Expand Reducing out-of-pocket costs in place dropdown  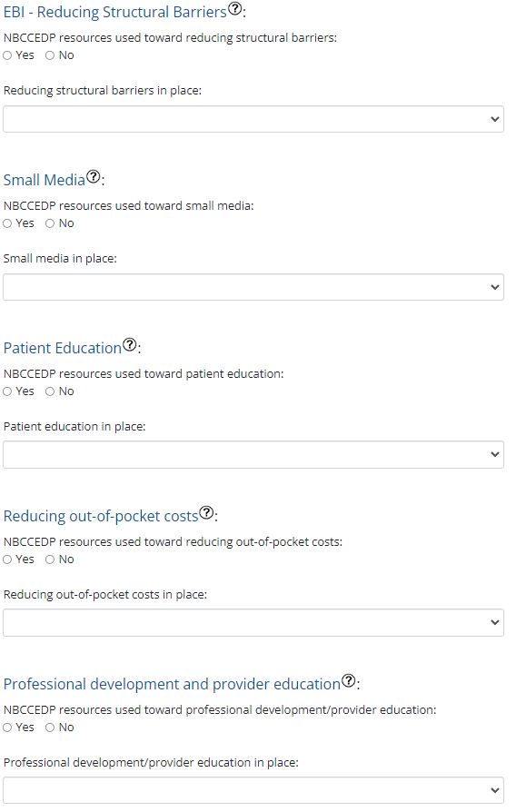(253, 622)
